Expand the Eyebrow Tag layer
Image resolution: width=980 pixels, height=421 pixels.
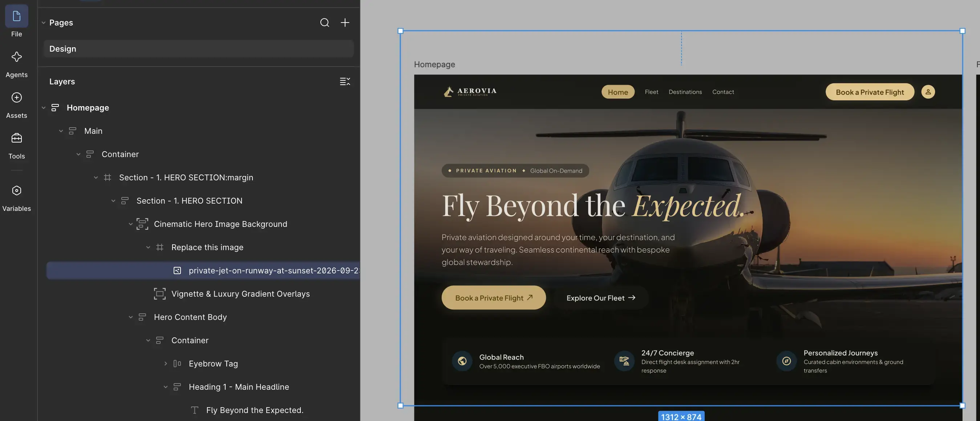[x=166, y=364]
